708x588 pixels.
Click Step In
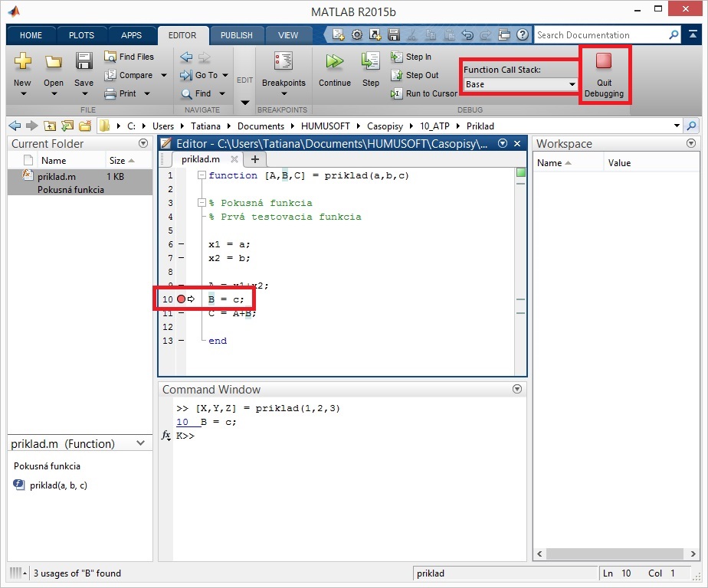pos(411,57)
